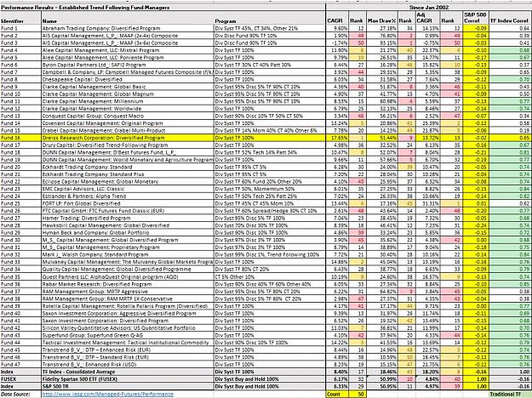This screenshot has height=398, width=532.
Task: Select cell 'Clarke Capital Management: Millennium'
Action: point(128,101)
